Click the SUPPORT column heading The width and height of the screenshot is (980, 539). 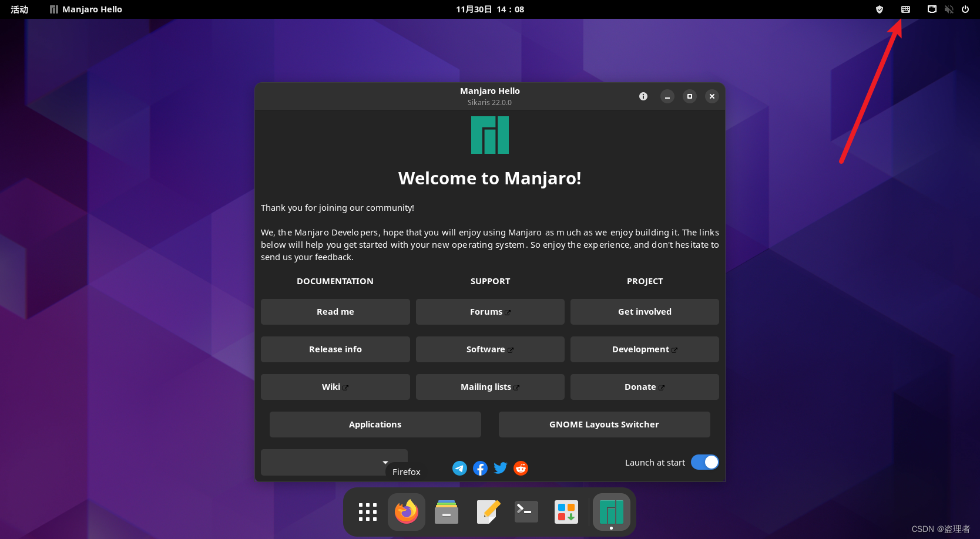pyautogui.click(x=490, y=281)
